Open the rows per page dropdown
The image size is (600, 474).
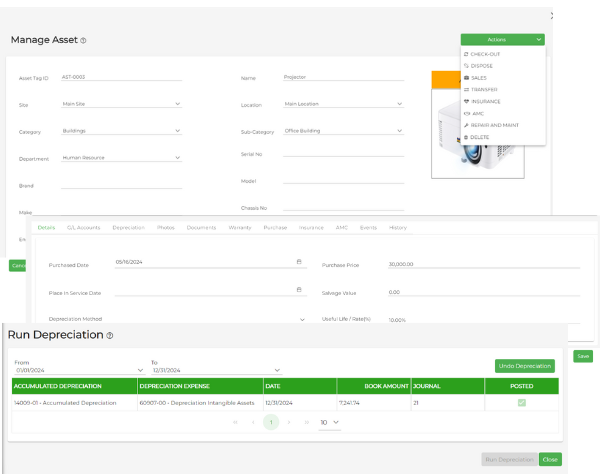tap(330, 423)
